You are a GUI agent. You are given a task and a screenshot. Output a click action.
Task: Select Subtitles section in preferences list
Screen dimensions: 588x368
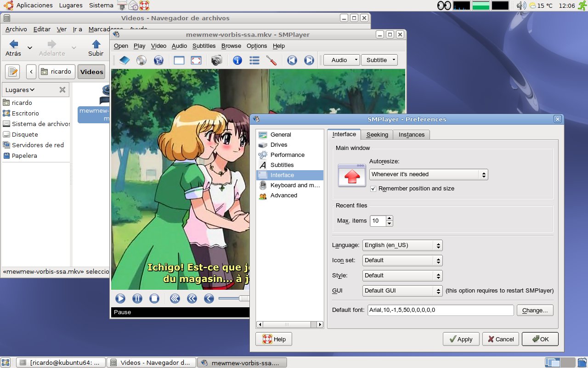click(x=290, y=165)
